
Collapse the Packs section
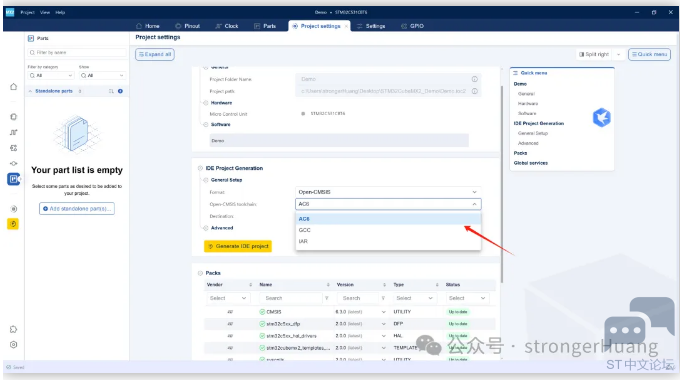[200, 273]
